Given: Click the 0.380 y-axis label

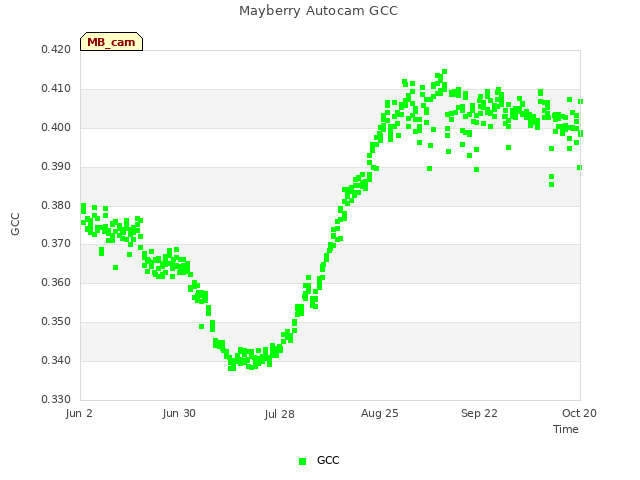Looking at the screenshot, I should click(x=56, y=205).
